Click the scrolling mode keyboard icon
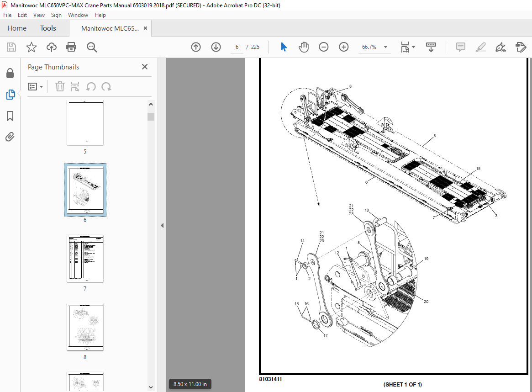Viewport: 532px width, 392px height. click(x=431, y=47)
